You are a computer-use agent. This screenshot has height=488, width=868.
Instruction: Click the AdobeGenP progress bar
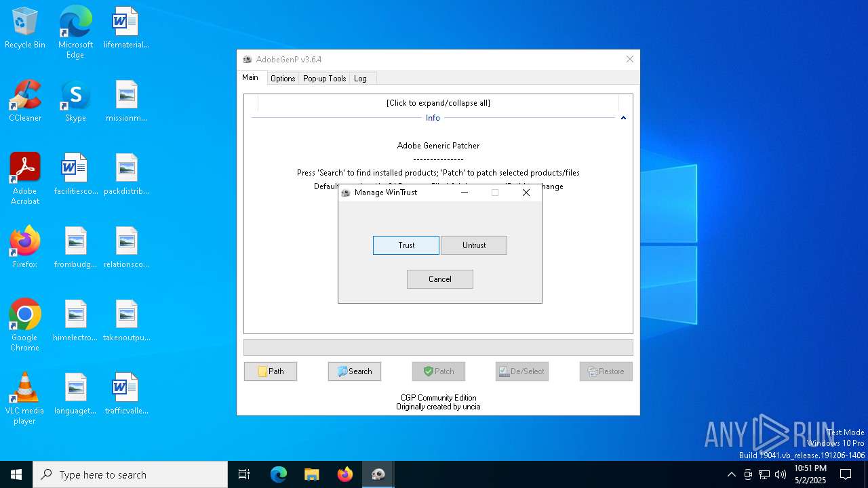click(438, 347)
